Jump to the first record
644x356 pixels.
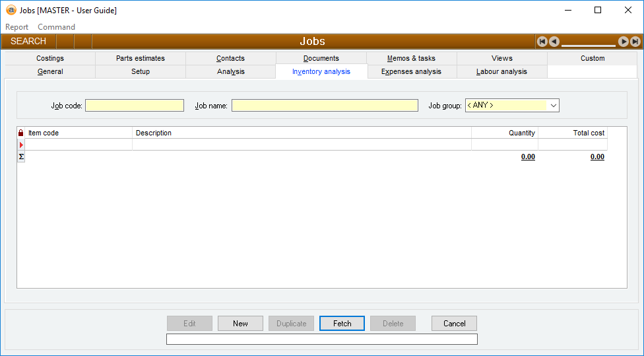[x=542, y=42]
